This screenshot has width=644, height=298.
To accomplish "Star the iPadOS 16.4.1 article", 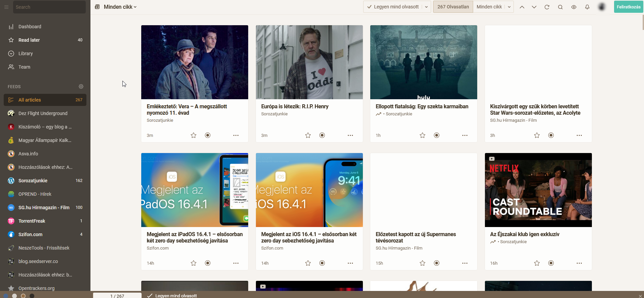I will click(193, 263).
